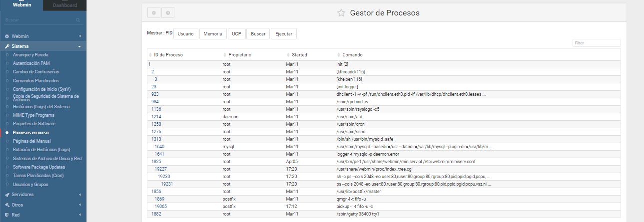Click the Ejecutar button
The height and width of the screenshot is (222, 644).
click(x=283, y=34)
